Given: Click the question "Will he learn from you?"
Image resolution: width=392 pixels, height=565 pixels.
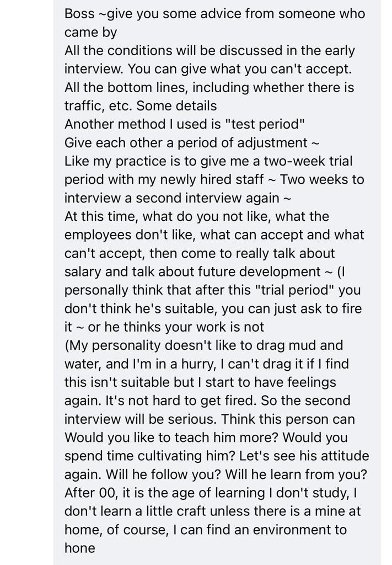Looking at the screenshot, I should 296,474.
